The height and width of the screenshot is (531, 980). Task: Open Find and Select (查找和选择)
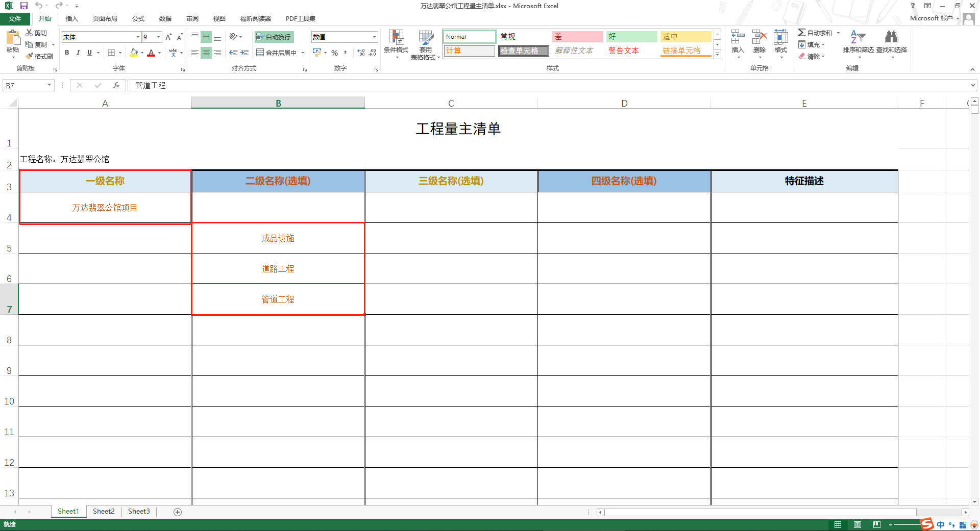[892, 43]
